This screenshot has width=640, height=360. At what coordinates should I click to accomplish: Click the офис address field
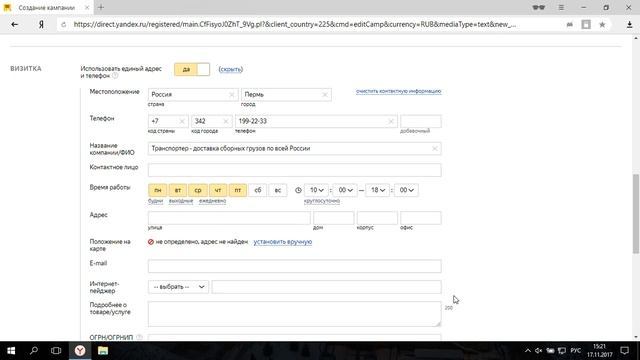421,218
